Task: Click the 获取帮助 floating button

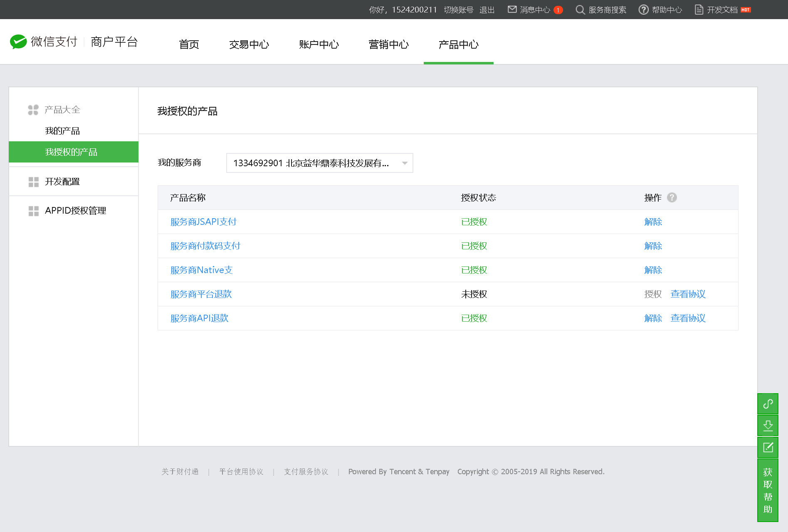Action: (x=768, y=490)
